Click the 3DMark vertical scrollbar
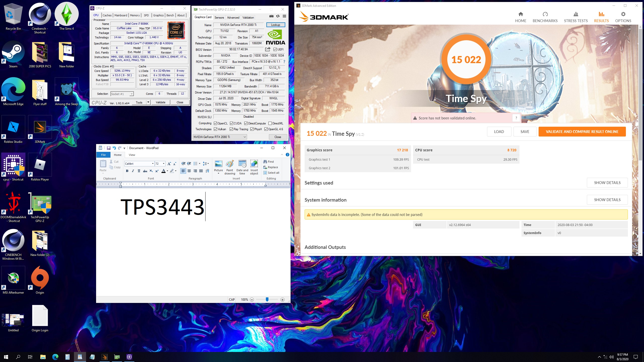The image size is (644, 362). 640,95
